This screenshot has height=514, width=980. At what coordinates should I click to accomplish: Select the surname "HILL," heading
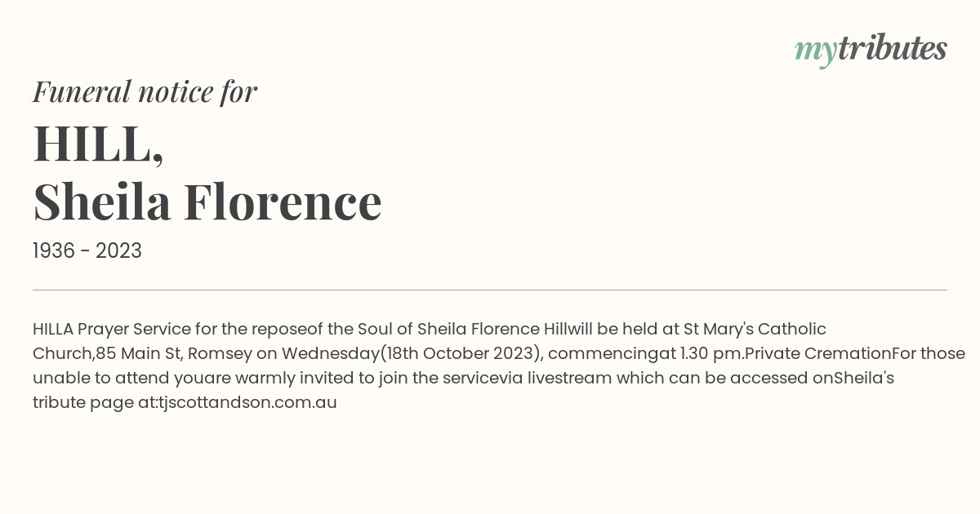point(99,144)
